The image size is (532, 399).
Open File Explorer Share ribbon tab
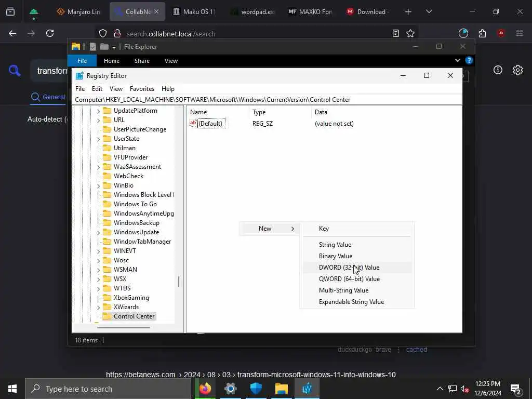[142, 61]
